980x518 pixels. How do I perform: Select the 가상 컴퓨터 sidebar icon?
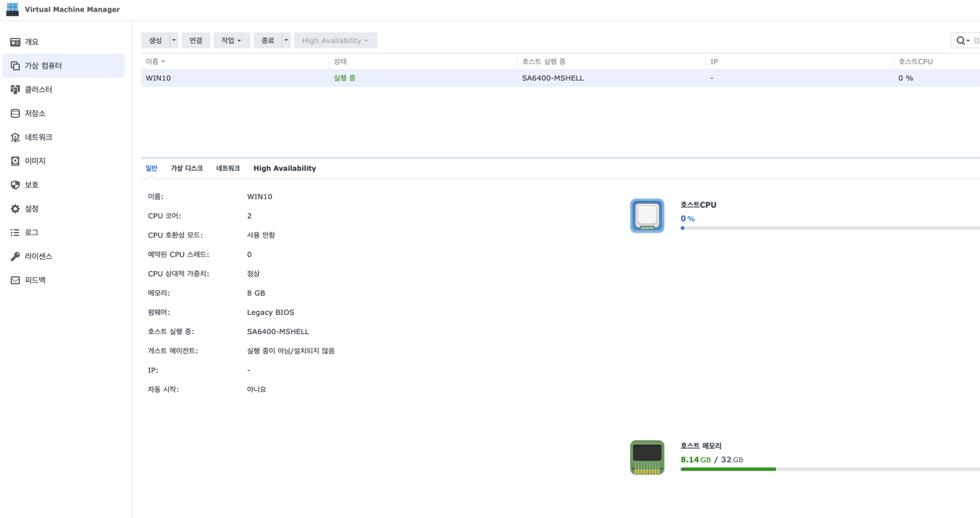pos(15,66)
